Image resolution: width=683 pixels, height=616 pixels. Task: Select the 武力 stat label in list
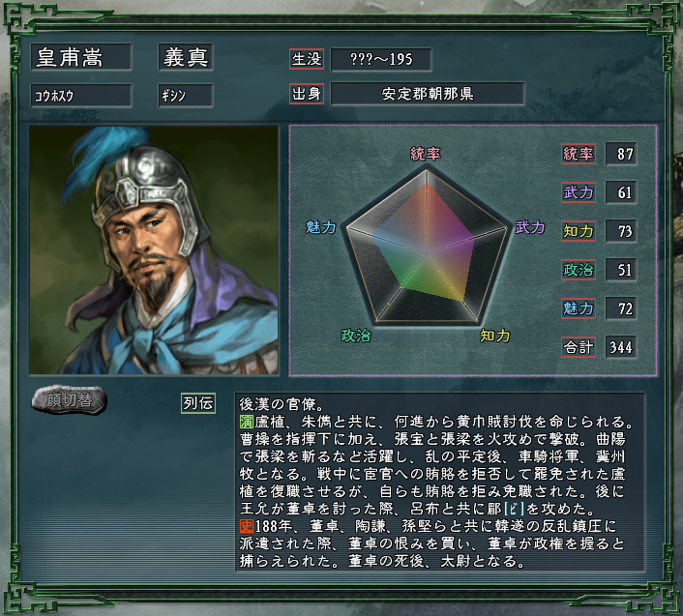pos(579,192)
